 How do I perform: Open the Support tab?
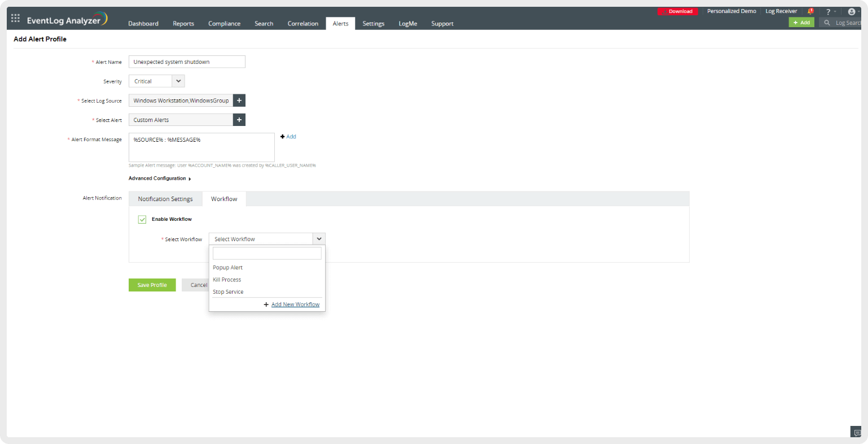[442, 24]
